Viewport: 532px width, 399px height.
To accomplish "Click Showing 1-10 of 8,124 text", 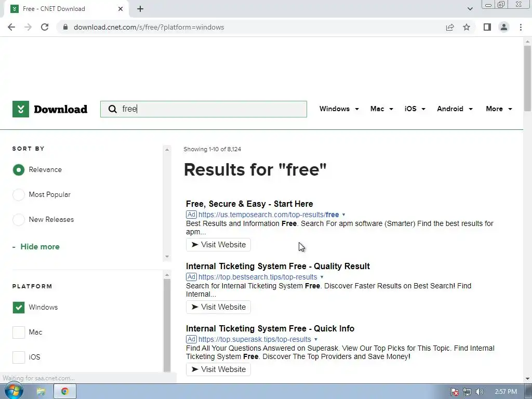I will coord(212,149).
